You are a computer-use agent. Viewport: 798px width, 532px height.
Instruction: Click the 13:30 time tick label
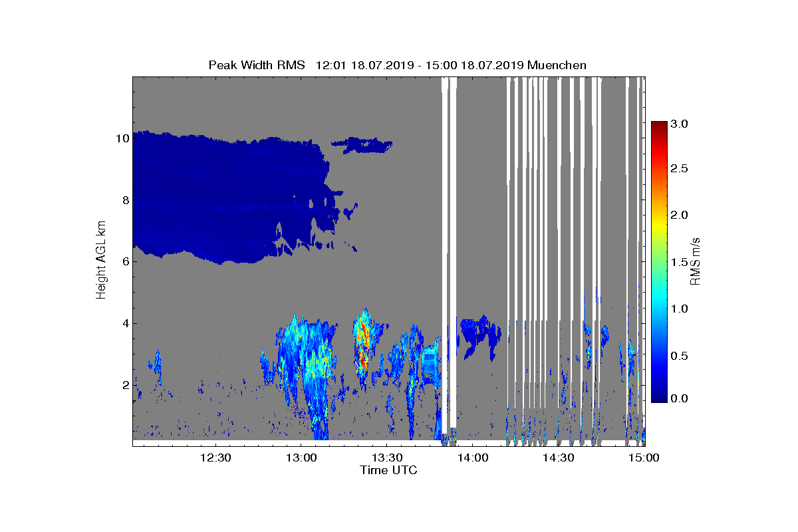click(387, 458)
